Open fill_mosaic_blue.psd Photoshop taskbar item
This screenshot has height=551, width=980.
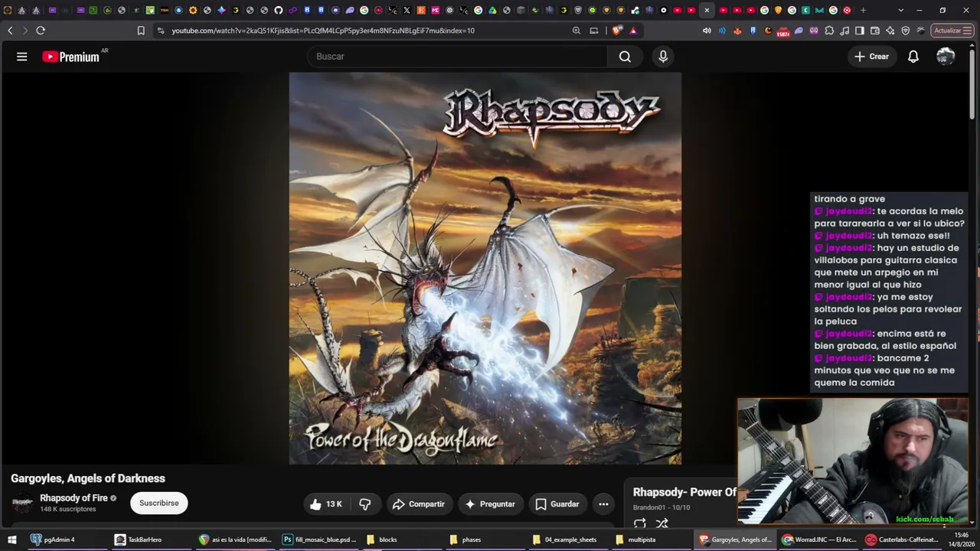point(319,540)
